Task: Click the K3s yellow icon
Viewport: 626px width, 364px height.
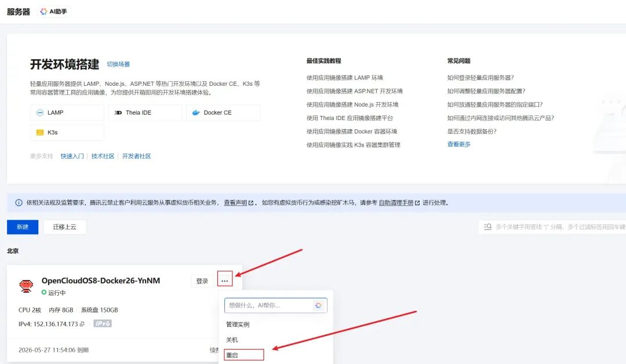Action: (x=40, y=133)
